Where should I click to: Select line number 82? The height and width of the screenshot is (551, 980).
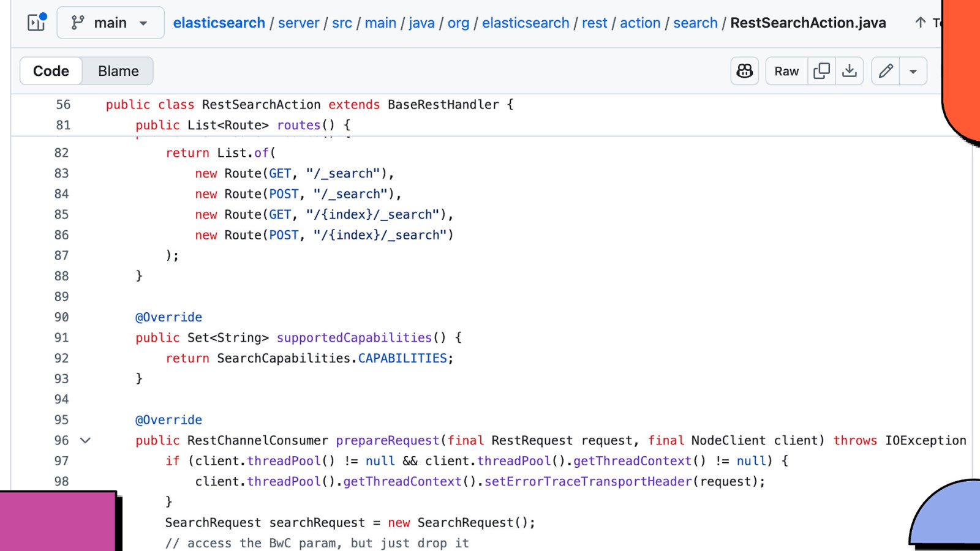pyautogui.click(x=61, y=152)
